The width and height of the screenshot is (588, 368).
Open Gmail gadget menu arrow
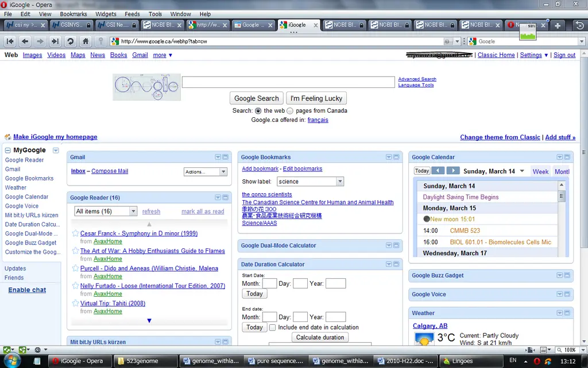coord(218,157)
